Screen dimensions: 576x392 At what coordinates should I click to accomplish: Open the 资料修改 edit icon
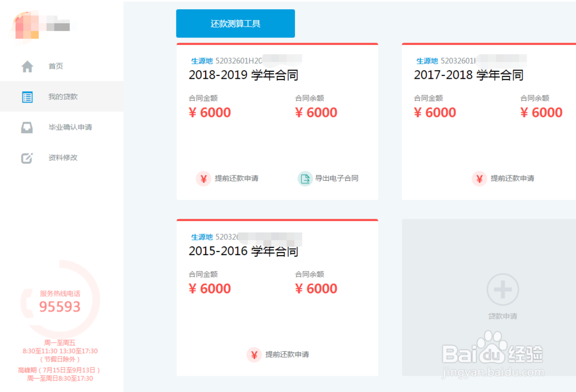pos(28,158)
